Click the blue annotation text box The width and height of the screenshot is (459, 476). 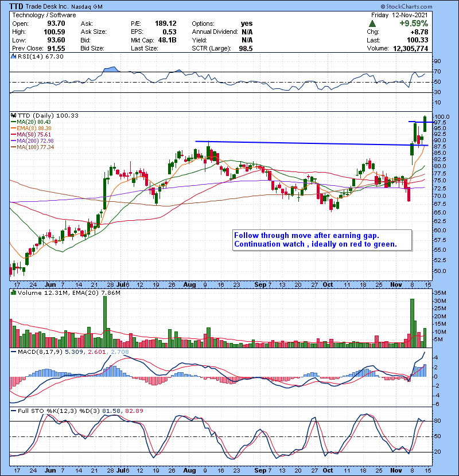[x=322, y=240]
